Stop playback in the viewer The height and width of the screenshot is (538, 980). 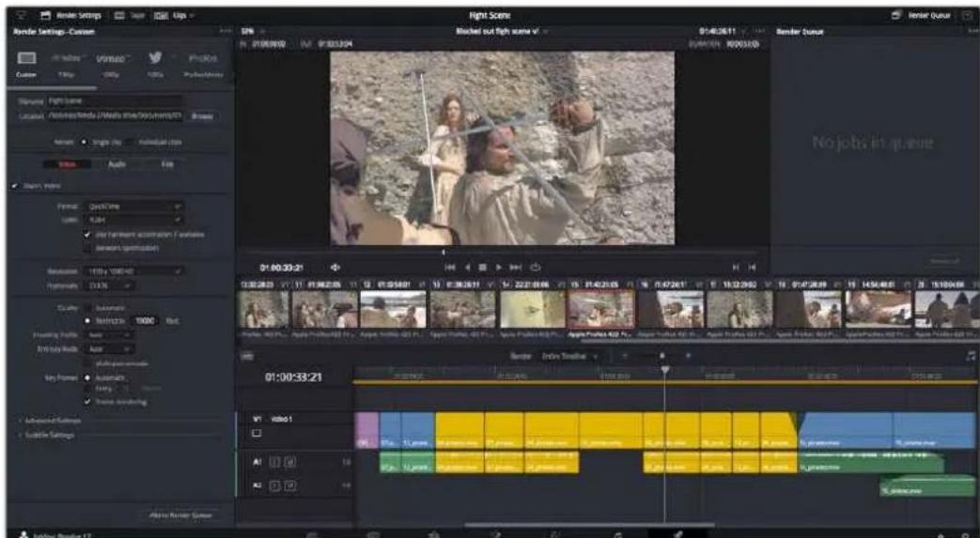(x=483, y=268)
